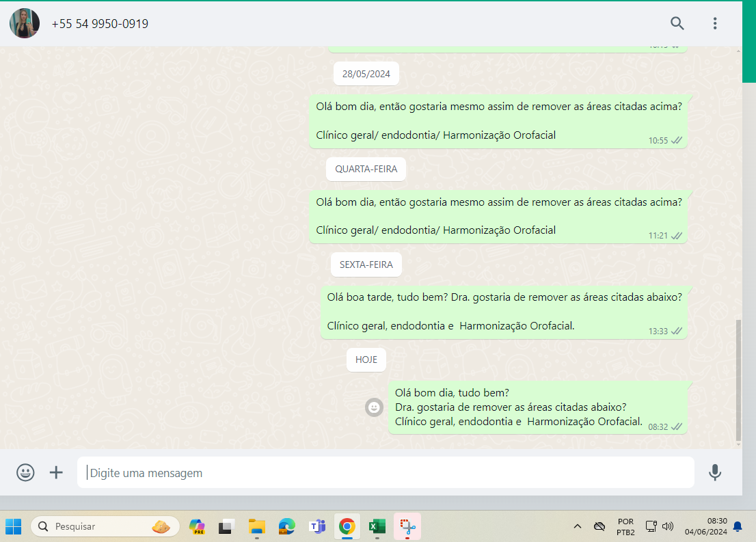756x542 pixels.
Task: Open File Explorer from the taskbar
Action: pyautogui.click(x=257, y=526)
